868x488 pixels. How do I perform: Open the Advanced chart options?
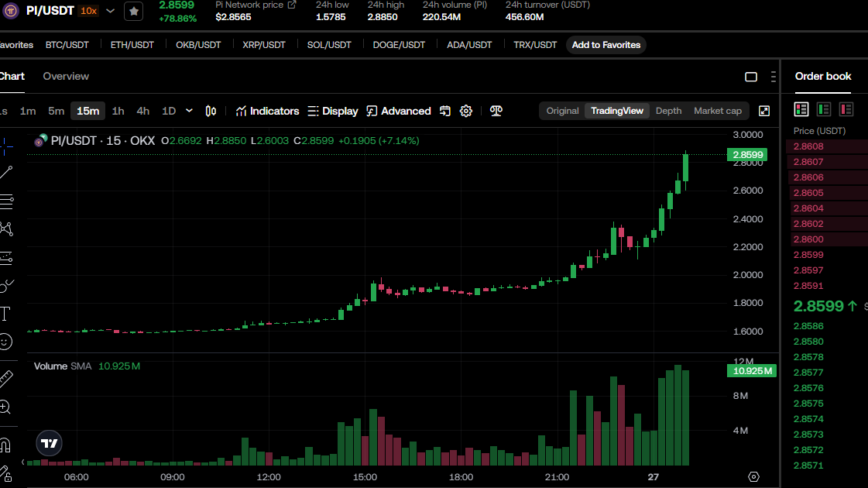point(399,111)
